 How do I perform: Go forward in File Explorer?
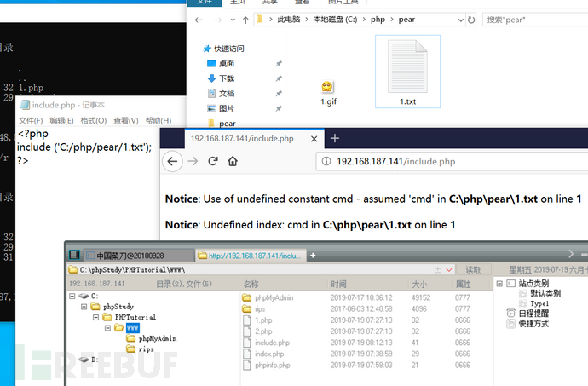click(x=217, y=20)
